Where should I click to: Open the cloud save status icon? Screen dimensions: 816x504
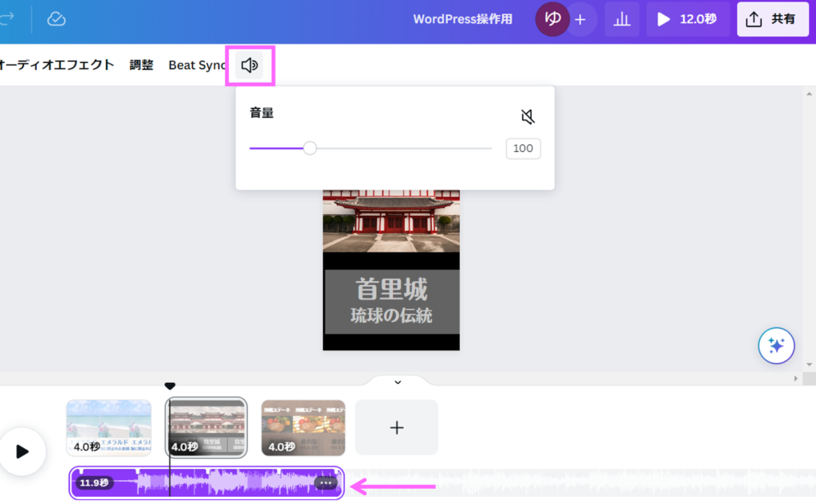coord(56,19)
